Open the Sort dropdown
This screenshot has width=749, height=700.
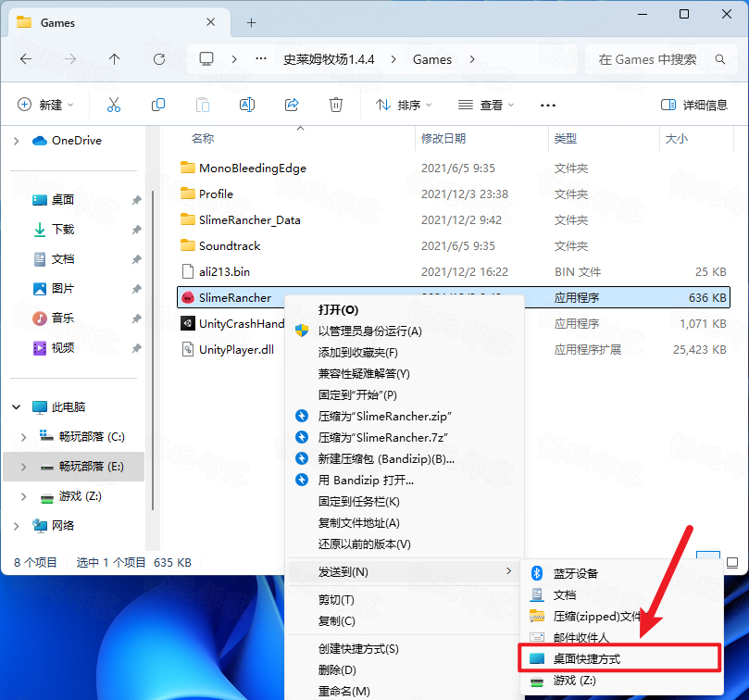pos(404,105)
